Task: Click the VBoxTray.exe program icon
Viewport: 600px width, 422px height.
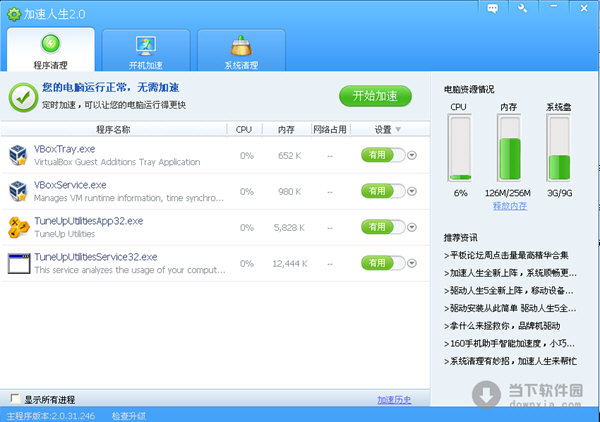Action: click(18, 154)
